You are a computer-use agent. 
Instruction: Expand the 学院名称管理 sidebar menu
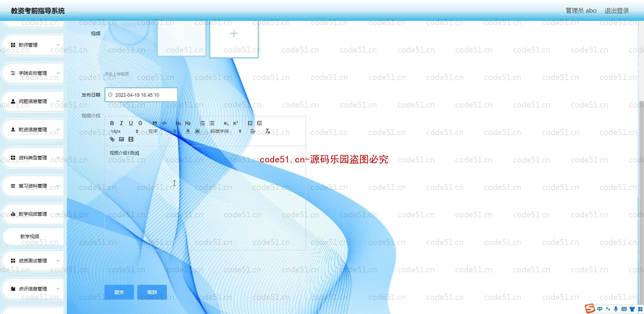pos(33,73)
